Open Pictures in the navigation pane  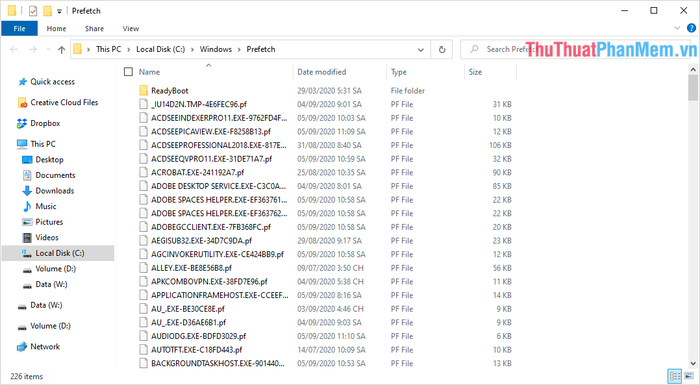coord(42,222)
